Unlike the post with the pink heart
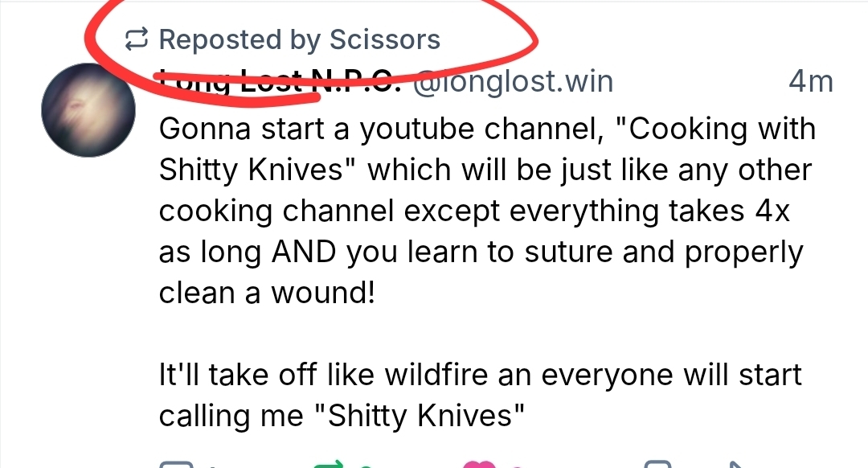Screen dimensions: 868x468 (481, 464)
